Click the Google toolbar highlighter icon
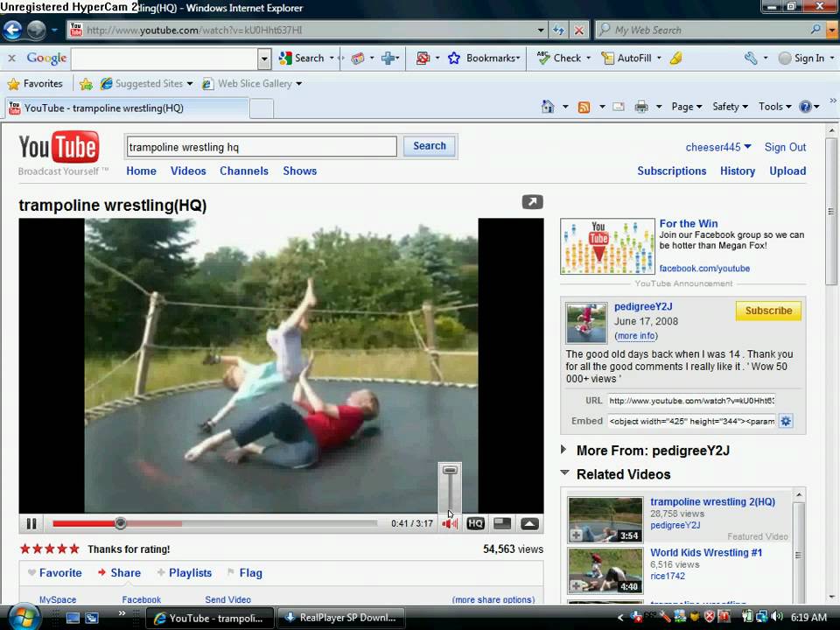840x630 pixels. click(x=676, y=58)
